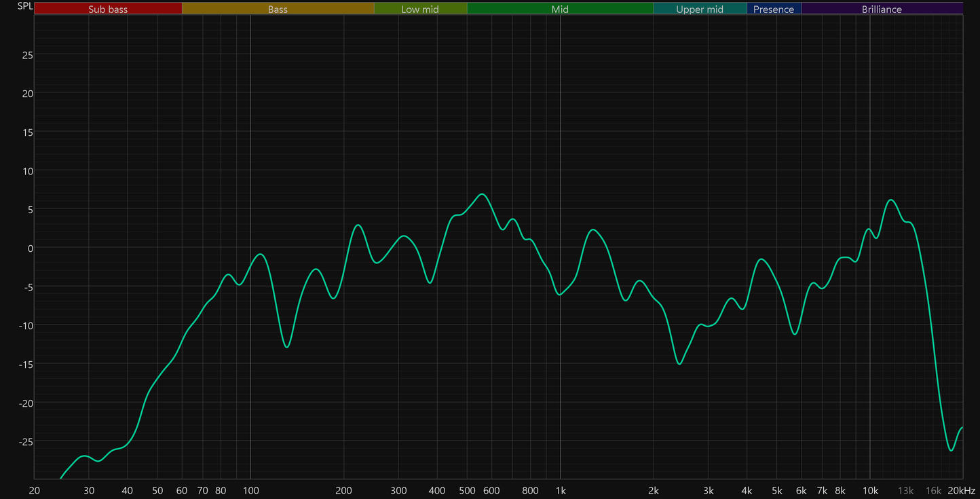980x499 pixels.
Task: Choose the Mid band header
Action: [560, 9]
